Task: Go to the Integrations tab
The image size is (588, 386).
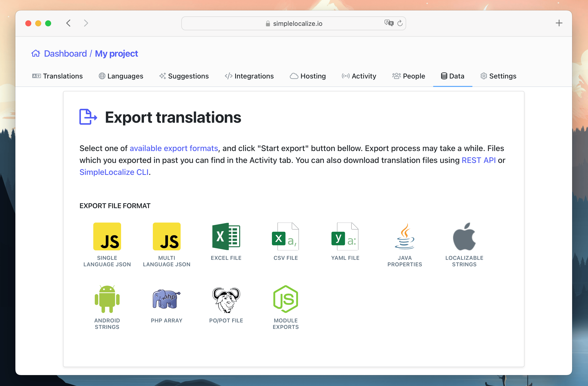Action: [x=249, y=76]
